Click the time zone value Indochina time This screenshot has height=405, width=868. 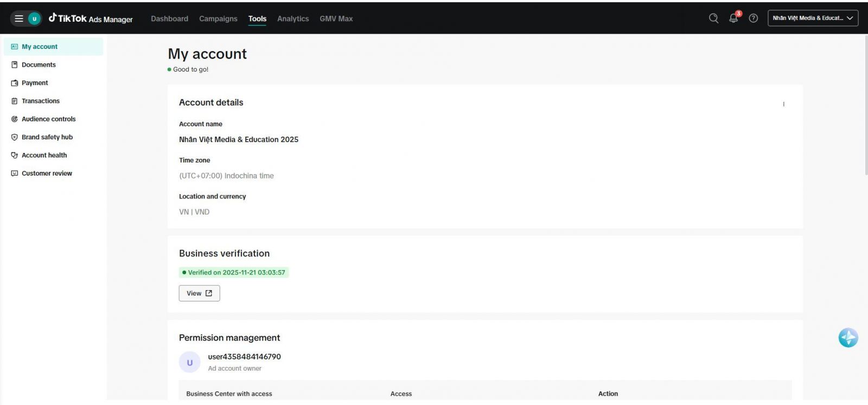[226, 176]
